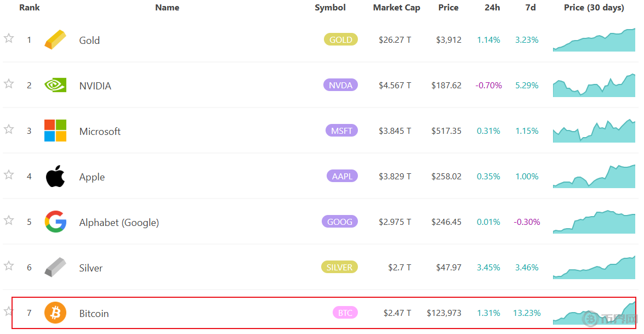Click the NVIDIA logo icon
644x334 pixels.
pyautogui.click(x=55, y=85)
